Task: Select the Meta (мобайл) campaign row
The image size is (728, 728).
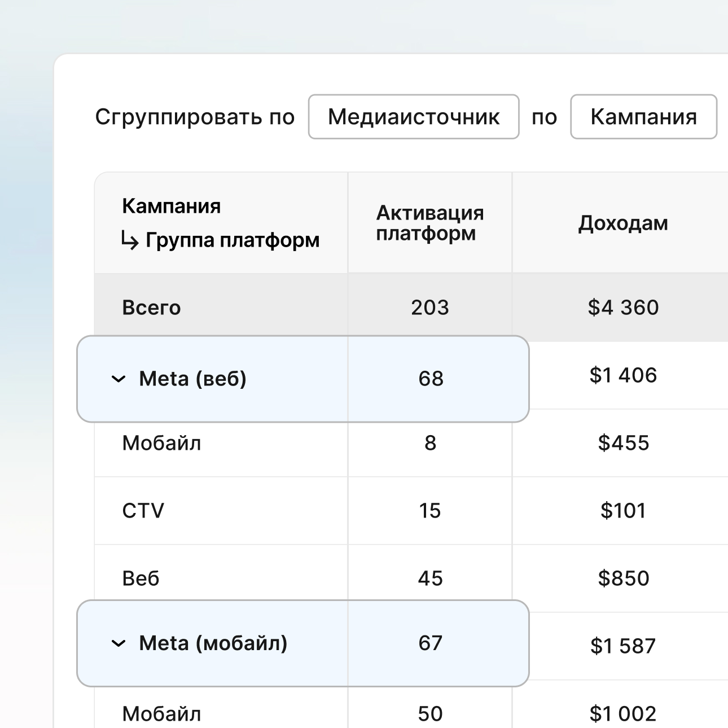Action: [213, 643]
